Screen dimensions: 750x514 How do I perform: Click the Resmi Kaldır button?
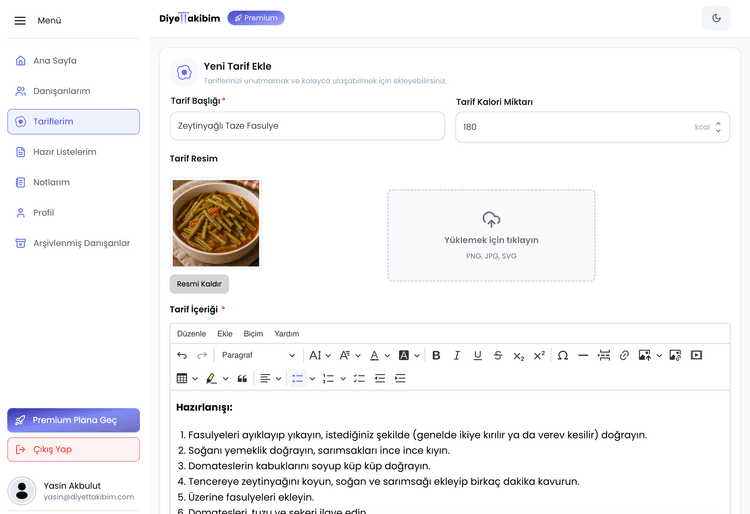pyautogui.click(x=199, y=284)
